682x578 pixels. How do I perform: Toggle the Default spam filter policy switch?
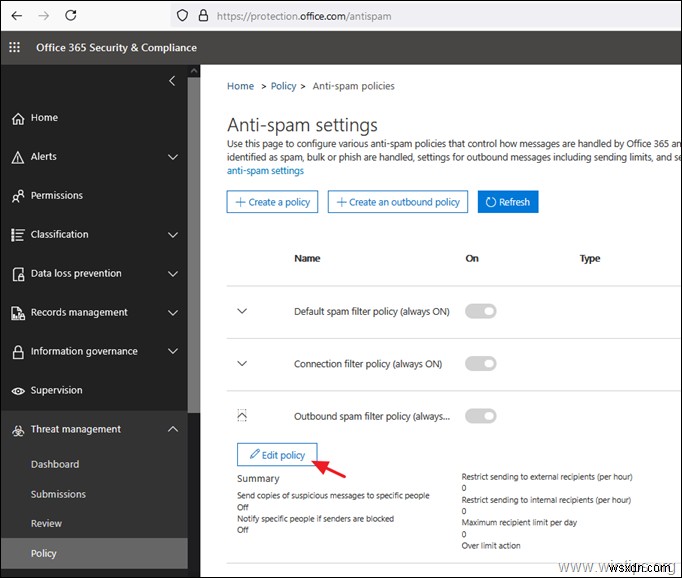(481, 311)
